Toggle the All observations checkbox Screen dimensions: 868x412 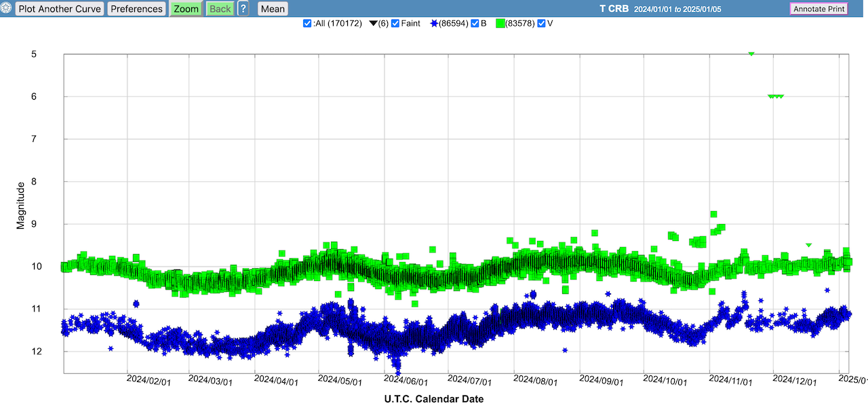[x=307, y=24]
